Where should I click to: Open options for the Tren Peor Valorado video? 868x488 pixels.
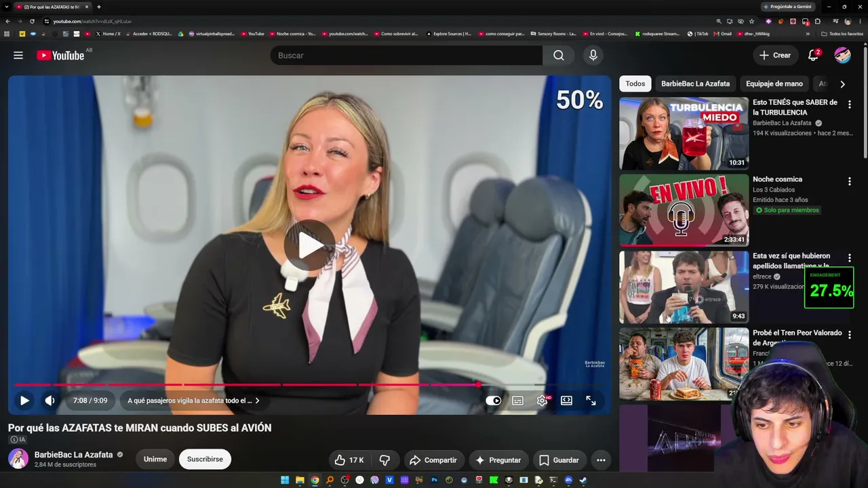click(x=849, y=335)
